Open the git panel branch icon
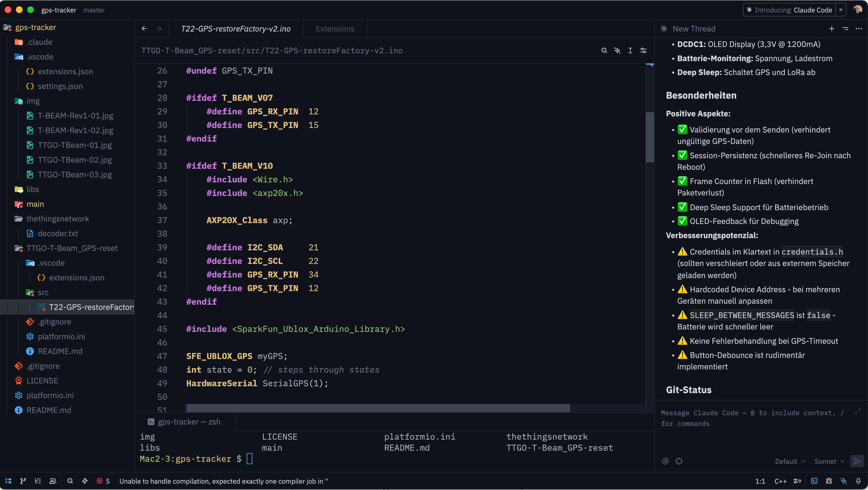This screenshot has height=490, width=868. coord(23,481)
